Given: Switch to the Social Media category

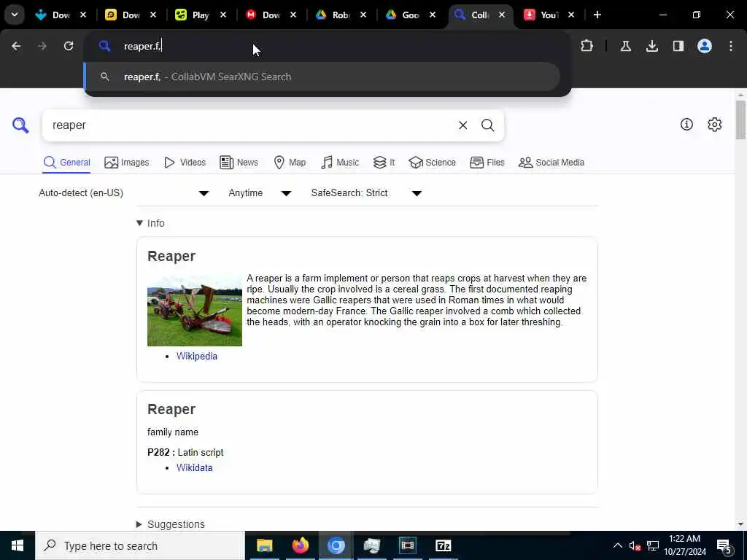Looking at the screenshot, I should pyautogui.click(x=551, y=163).
